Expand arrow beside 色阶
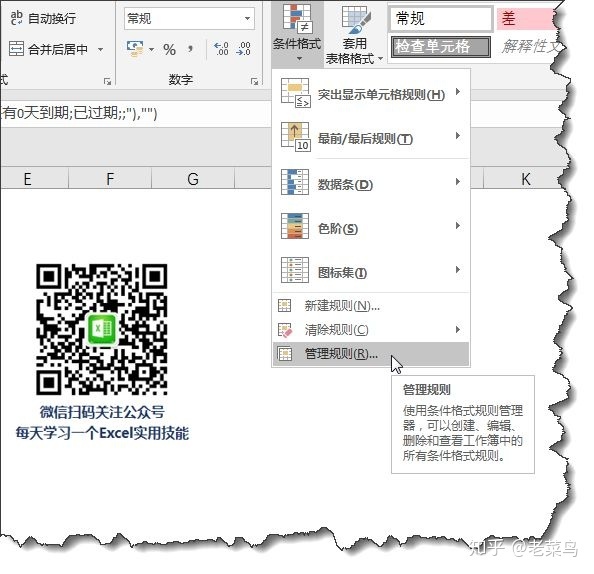 tap(458, 225)
